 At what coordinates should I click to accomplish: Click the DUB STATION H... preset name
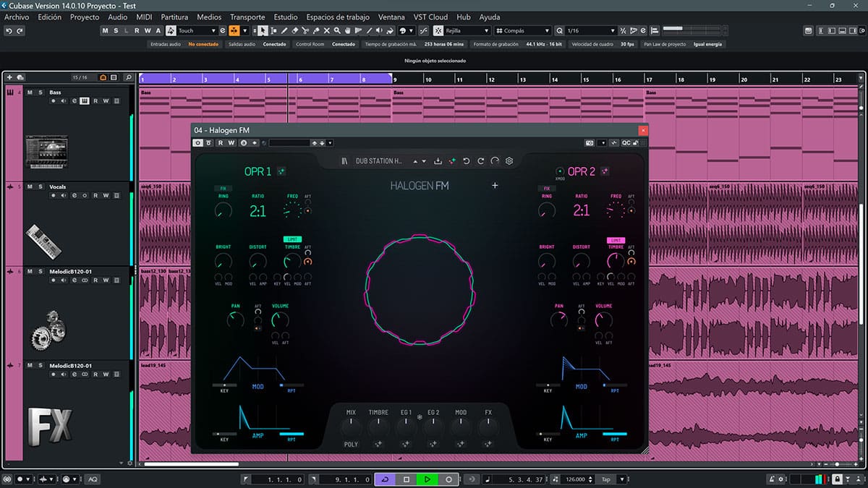[x=379, y=161]
